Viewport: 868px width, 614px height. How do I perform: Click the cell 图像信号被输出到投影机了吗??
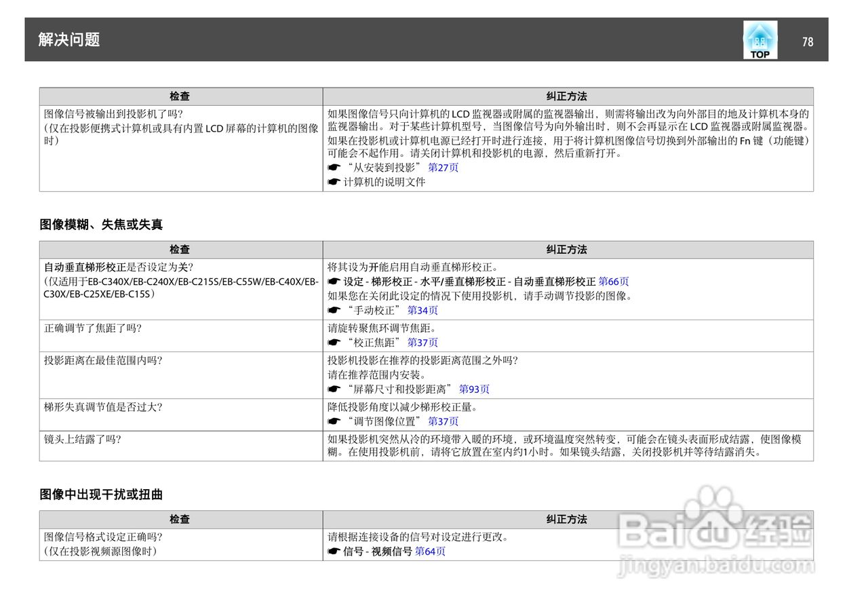(181, 149)
